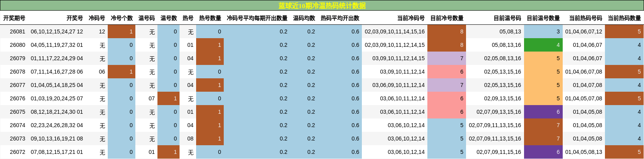Click green warm count 4 in row 26080
The width and height of the screenshot is (644, 159).
click(543, 45)
